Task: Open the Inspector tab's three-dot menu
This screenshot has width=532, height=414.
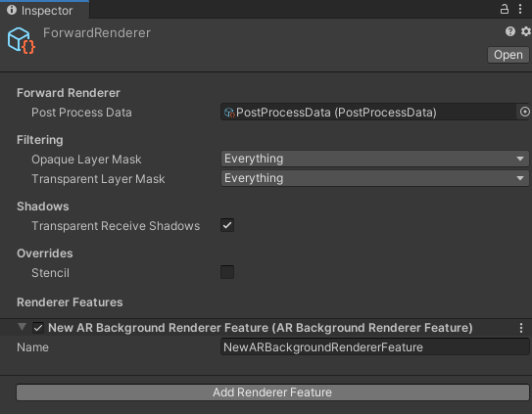Action: click(520, 9)
